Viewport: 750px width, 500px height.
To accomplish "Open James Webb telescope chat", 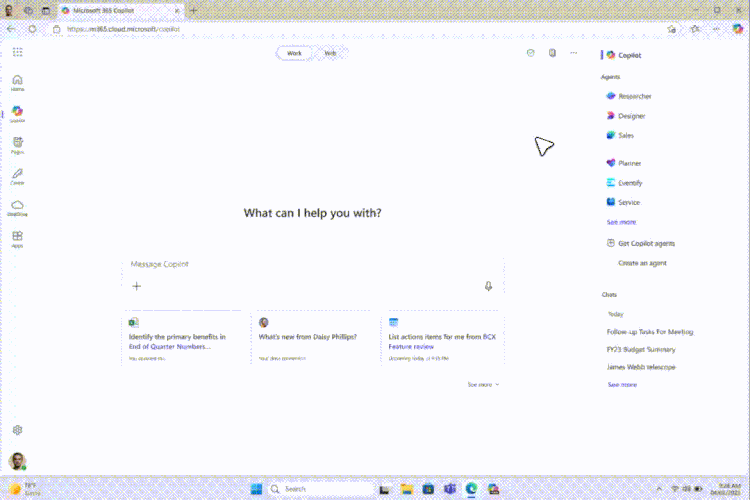I will (x=641, y=367).
